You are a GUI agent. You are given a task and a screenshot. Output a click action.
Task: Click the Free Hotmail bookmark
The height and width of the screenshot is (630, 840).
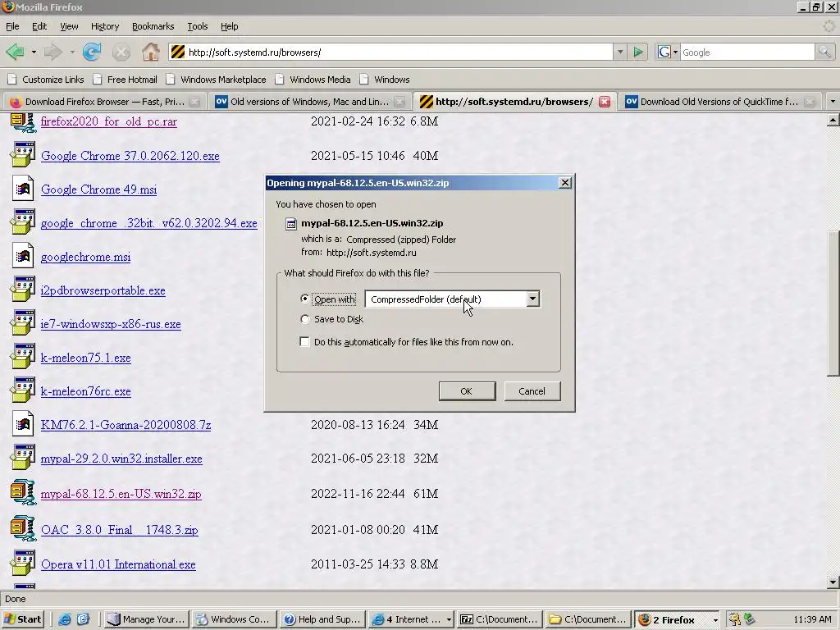(126, 80)
